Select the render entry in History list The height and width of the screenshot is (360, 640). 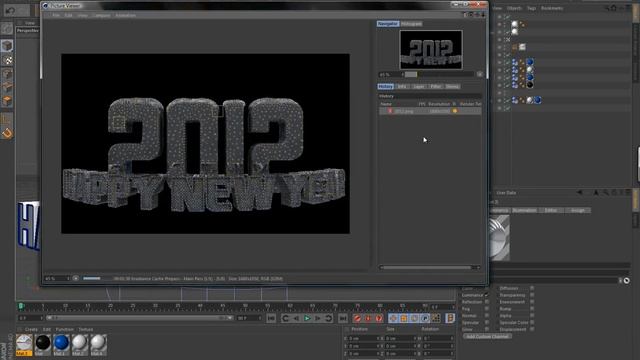click(x=430, y=111)
